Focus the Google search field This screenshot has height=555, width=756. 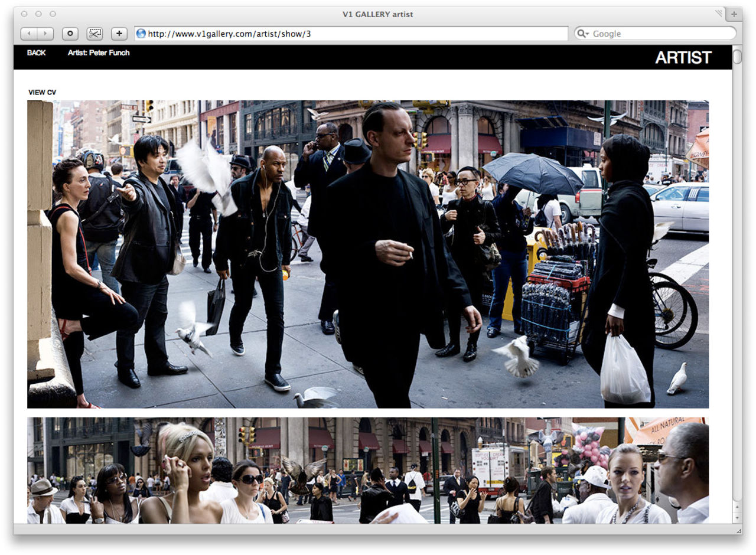(x=661, y=34)
